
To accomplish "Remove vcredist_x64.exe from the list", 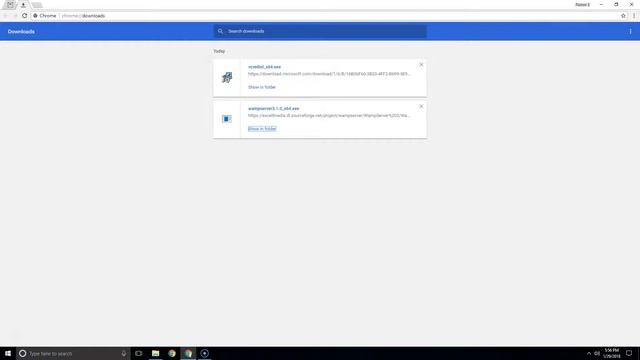I will coord(421,64).
